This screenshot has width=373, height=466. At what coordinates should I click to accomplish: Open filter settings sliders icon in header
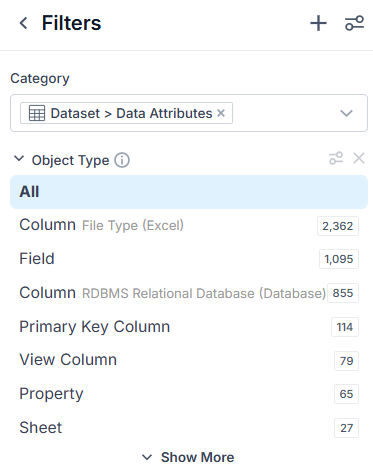(354, 23)
